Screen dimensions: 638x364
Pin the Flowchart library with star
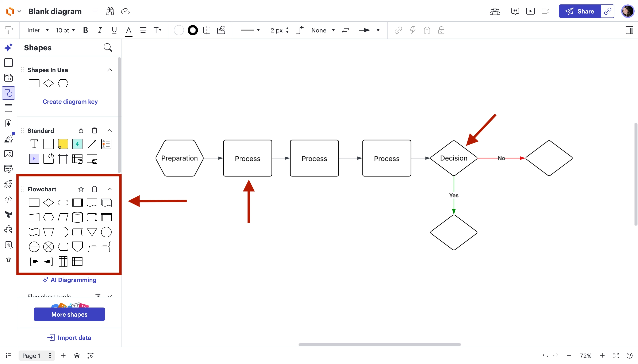click(x=81, y=189)
